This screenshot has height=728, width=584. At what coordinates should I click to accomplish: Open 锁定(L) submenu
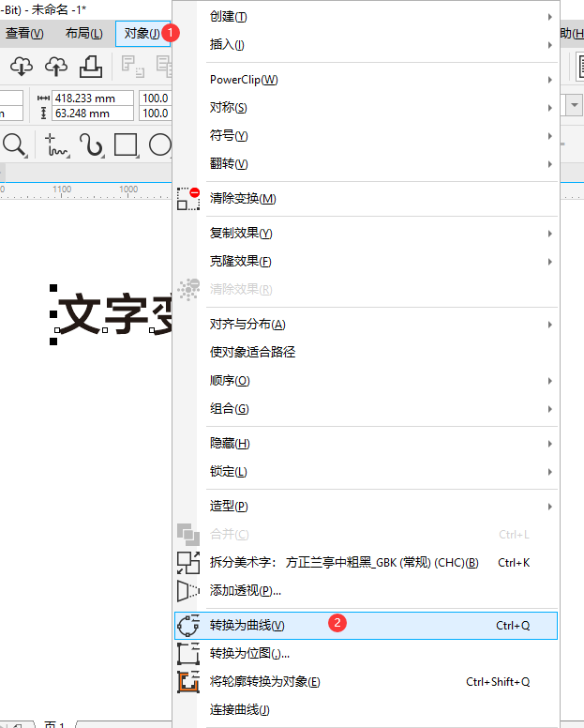(x=366, y=472)
